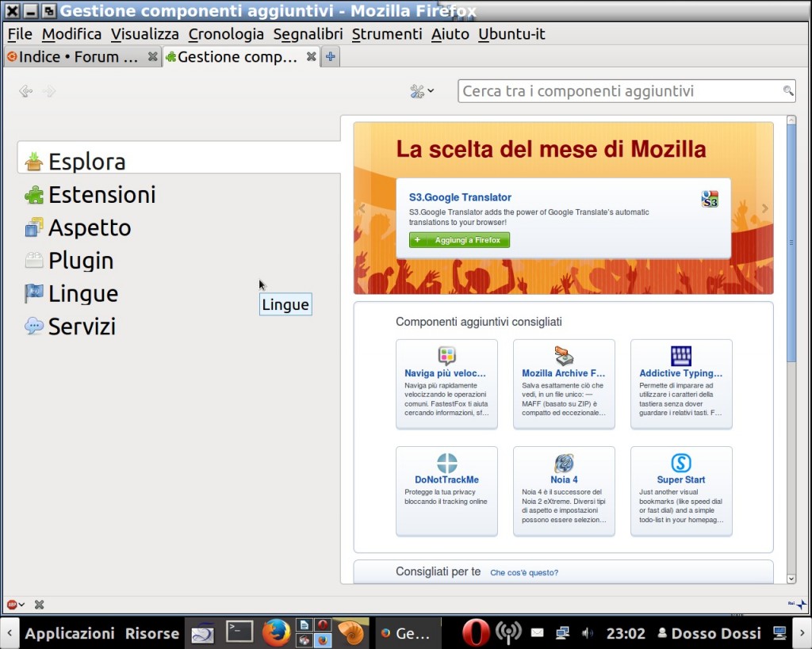
Task: Open a new tab with plus button
Action: click(x=331, y=56)
